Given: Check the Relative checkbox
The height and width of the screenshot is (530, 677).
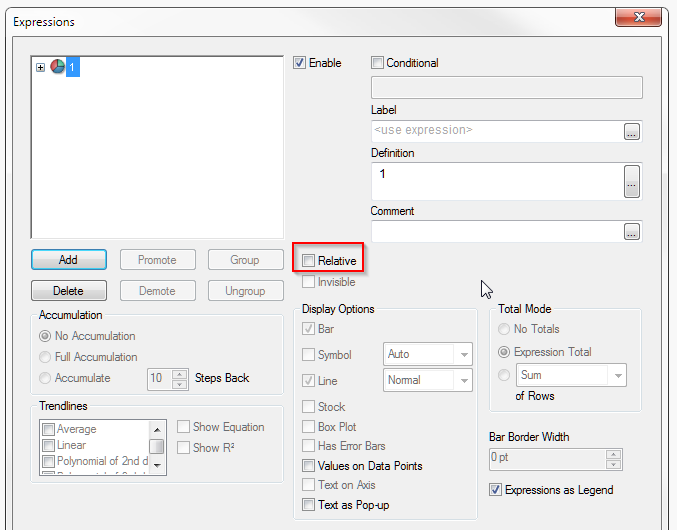Looking at the screenshot, I should [308, 261].
